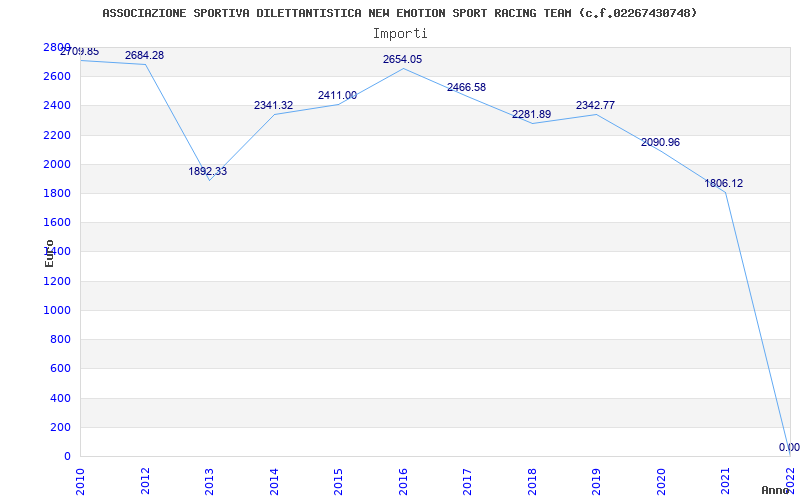
Task: Click the 2000 y-axis value
Action: [x=57, y=164]
